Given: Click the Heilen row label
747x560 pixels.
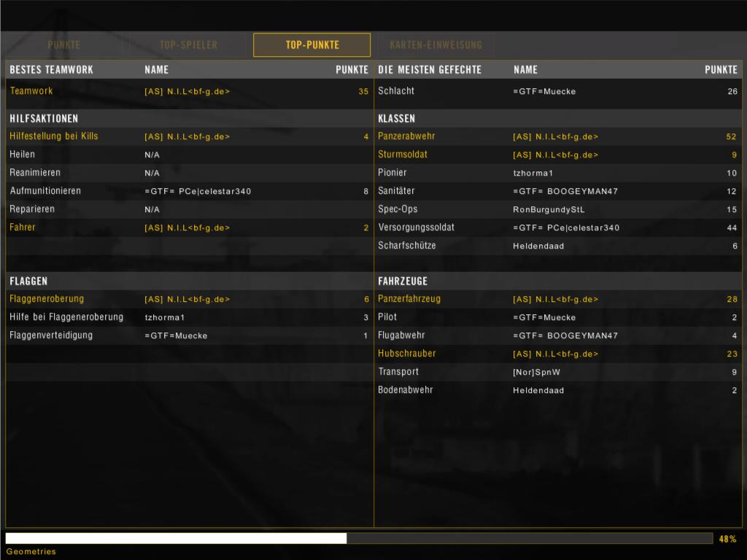Looking at the screenshot, I should (22, 155).
